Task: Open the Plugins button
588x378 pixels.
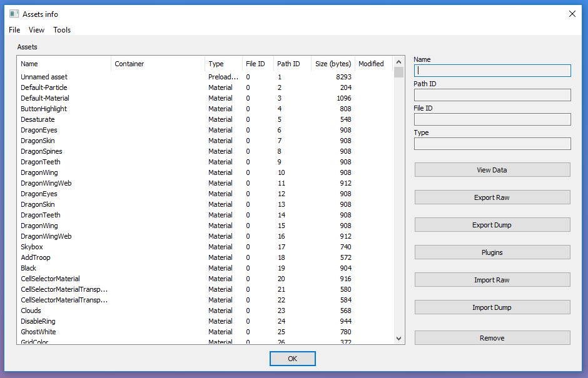Action: click(x=492, y=252)
